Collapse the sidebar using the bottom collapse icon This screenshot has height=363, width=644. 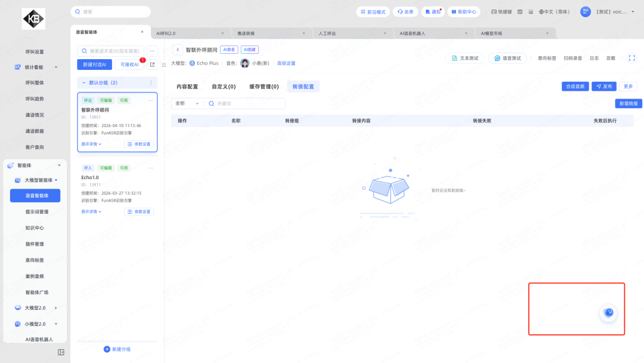pyautogui.click(x=61, y=352)
